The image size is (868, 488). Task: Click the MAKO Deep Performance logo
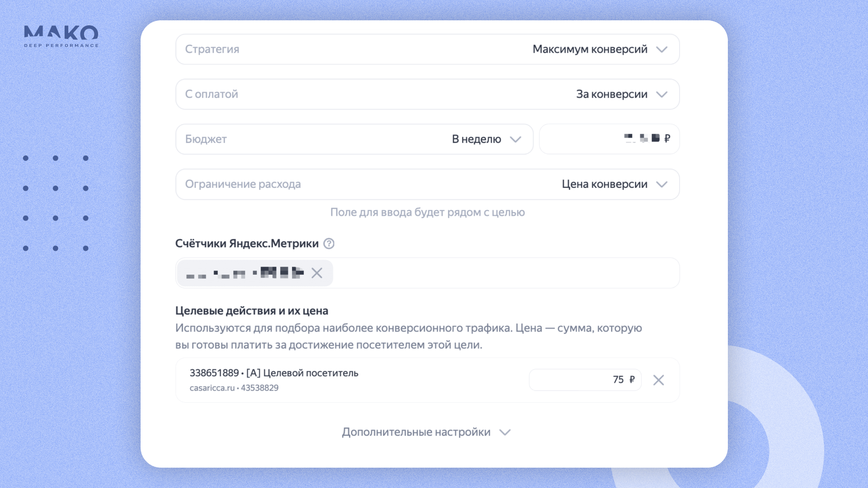(61, 36)
